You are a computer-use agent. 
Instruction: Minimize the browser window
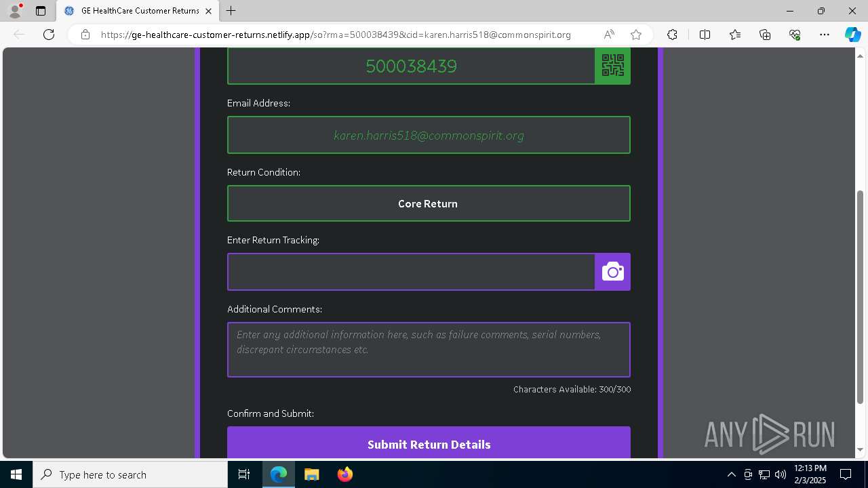click(x=790, y=11)
